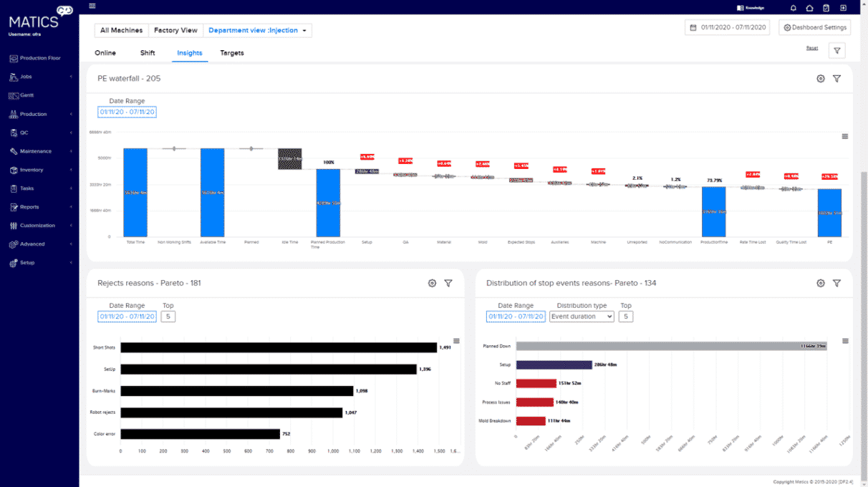Click the Total Time blue bar
The image size is (868, 487).
135,193
